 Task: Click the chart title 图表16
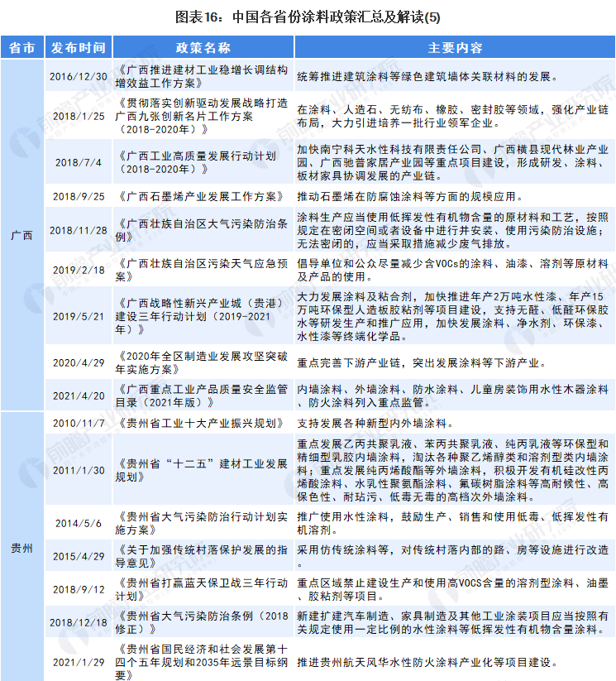(x=308, y=15)
